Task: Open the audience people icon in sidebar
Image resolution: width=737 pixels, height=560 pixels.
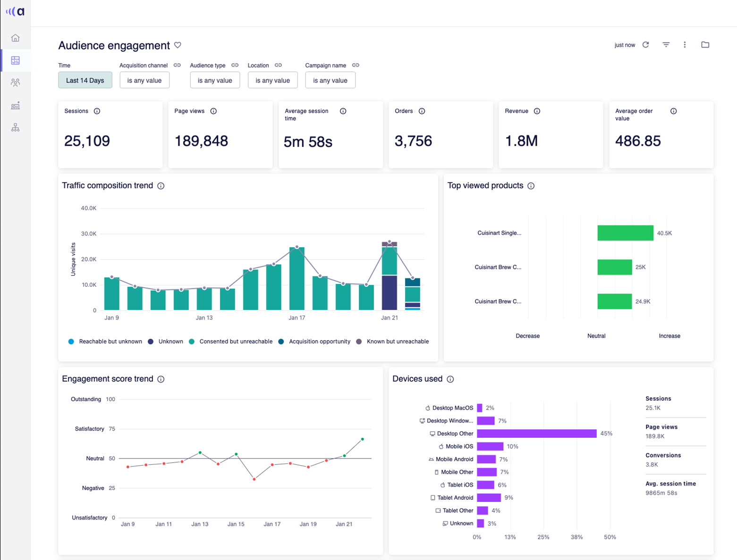Action: 16,83
